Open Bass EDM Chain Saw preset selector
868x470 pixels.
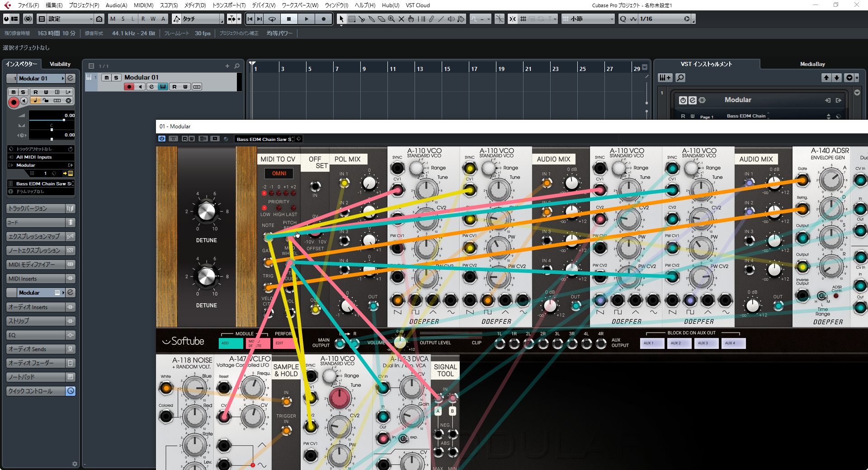(x=264, y=139)
